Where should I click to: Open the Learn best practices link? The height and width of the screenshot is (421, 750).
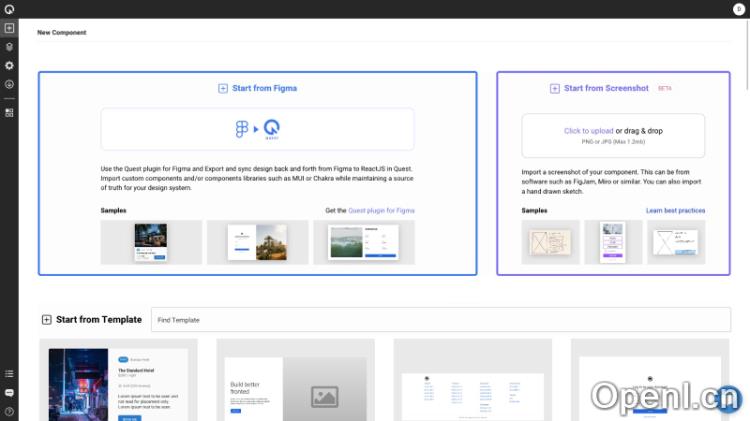pos(675,211)
